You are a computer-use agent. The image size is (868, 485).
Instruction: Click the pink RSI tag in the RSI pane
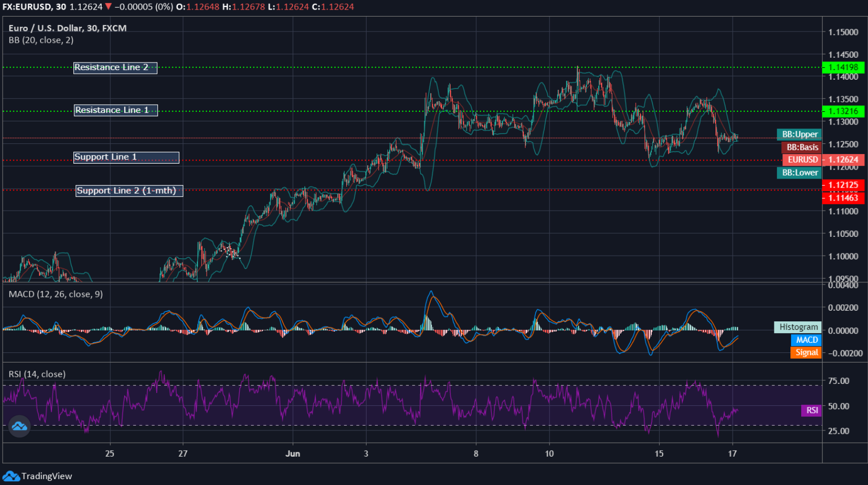click(812, 411)
